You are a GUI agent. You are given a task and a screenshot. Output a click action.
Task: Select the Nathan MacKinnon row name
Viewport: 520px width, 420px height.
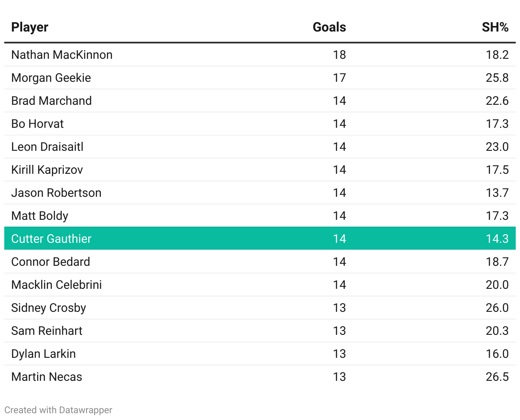coord(62,55)
